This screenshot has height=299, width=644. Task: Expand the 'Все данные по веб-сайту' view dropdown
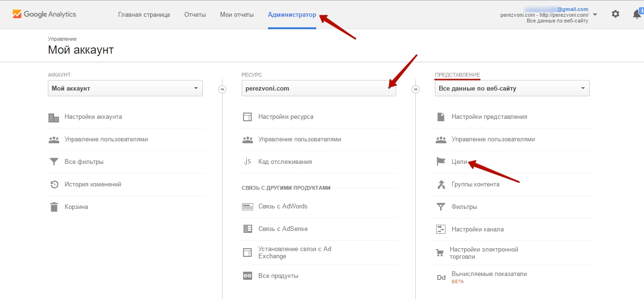click(512, 88)
